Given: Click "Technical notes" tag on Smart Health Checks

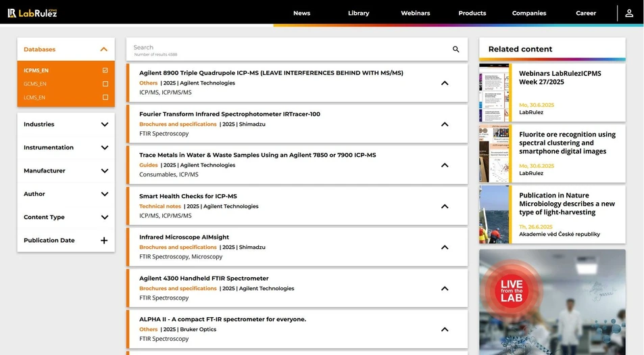Looking at the screenshot, I should [160, 206].
